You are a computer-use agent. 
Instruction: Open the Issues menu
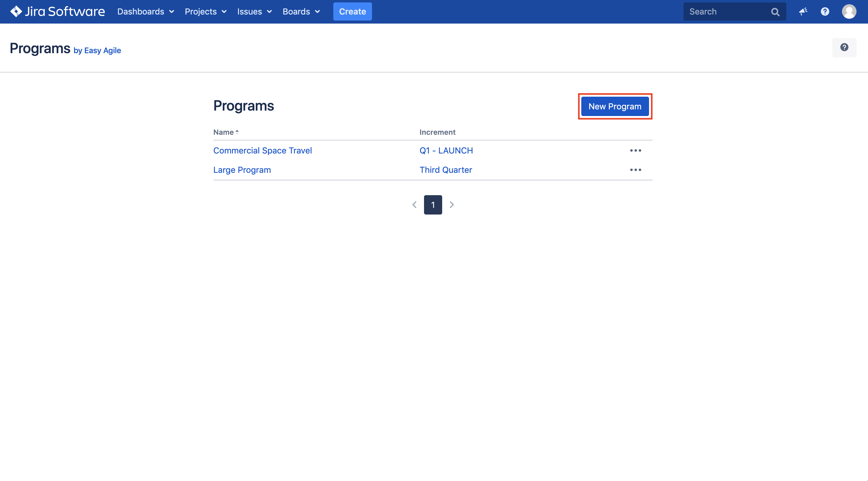(254, 11)
